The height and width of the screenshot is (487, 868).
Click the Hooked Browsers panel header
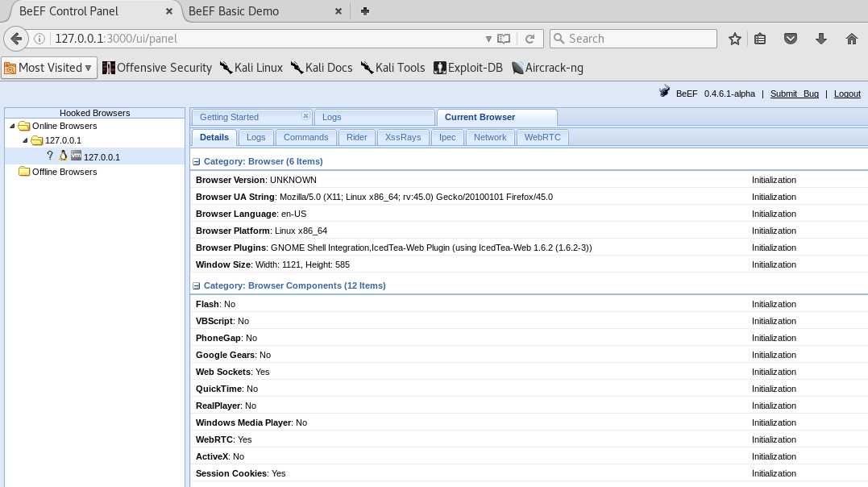click(95, 113)
